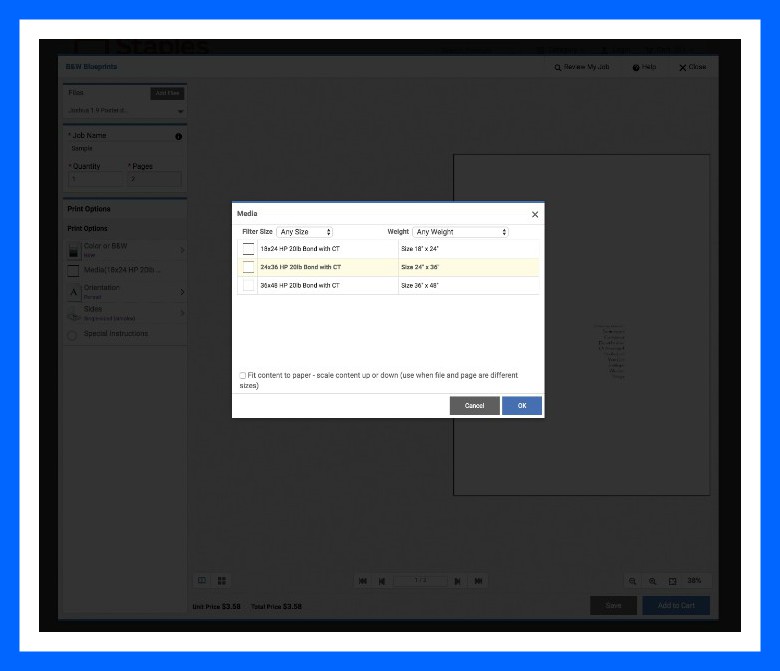This screenshot has width=780, height=671.
Task: Click the zoom in icon
Action: 652,581
